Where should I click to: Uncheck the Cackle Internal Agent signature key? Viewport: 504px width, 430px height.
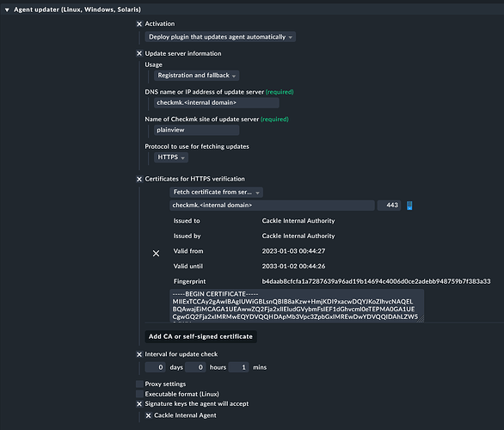tap(148, 415)
